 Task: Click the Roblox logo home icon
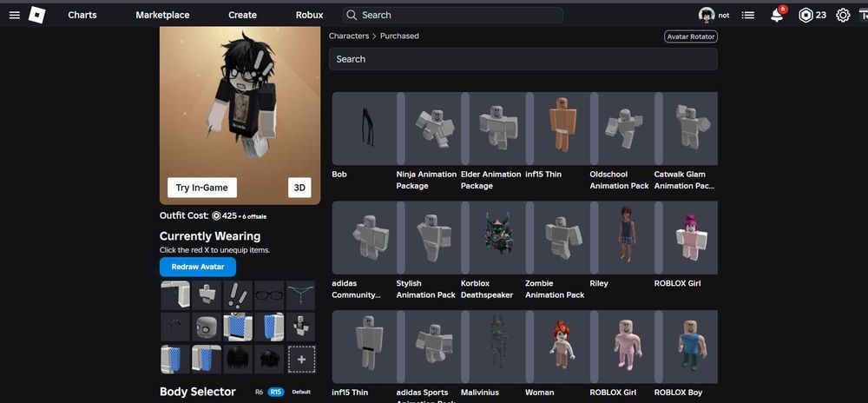[x=37, y=15]
